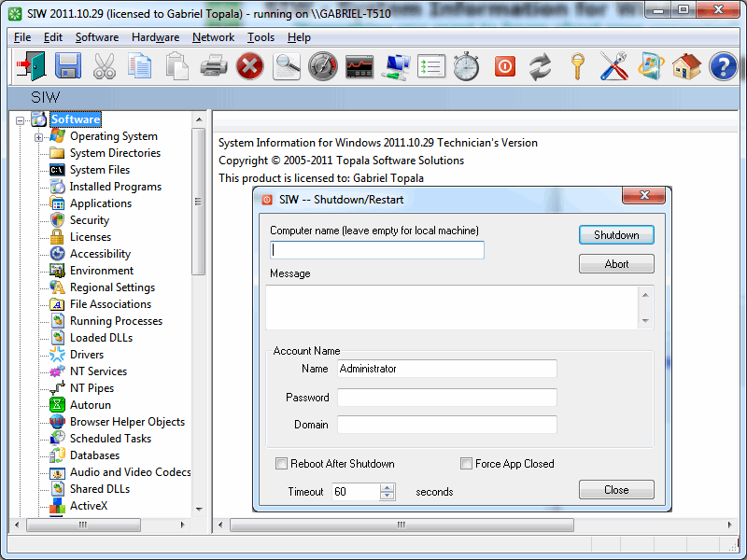Image resolution: width=747 pixels, height=560 pixels.
Task: Click the stopwatch icon in toolbar
Action: point(466,66)
